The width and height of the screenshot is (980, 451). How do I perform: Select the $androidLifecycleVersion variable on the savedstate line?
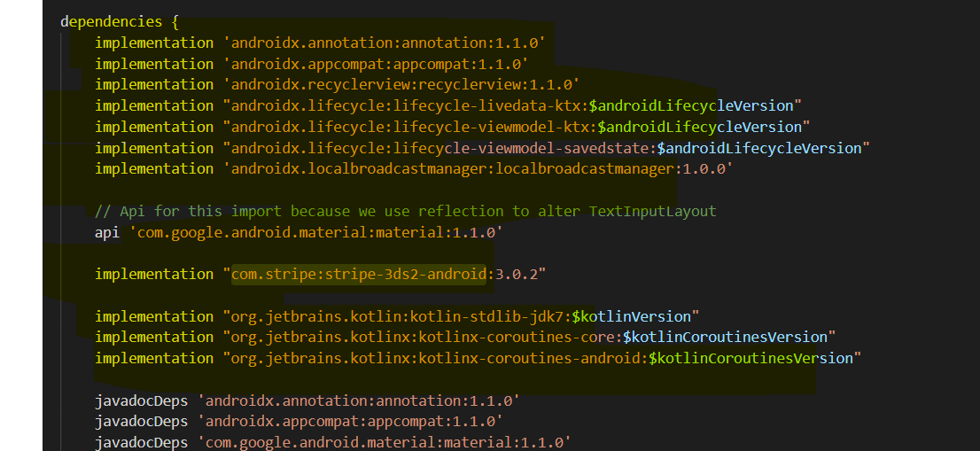pyautogui.click(x=758, y=148)
